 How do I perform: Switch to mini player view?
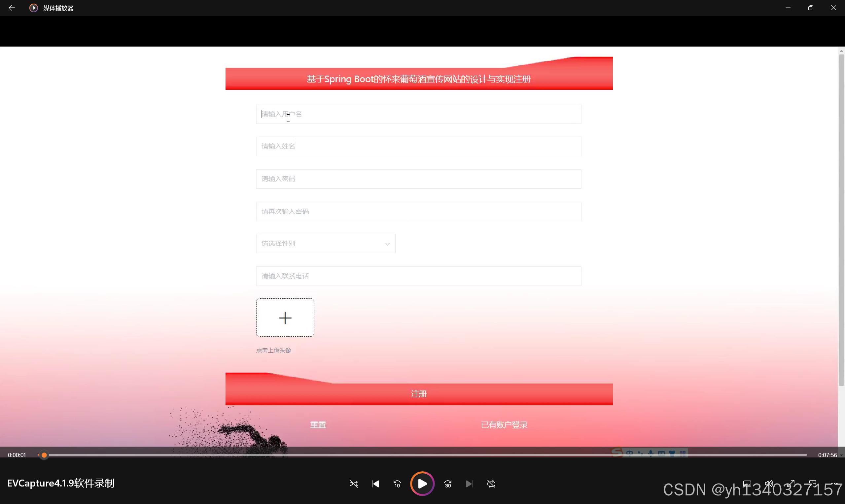812,483
